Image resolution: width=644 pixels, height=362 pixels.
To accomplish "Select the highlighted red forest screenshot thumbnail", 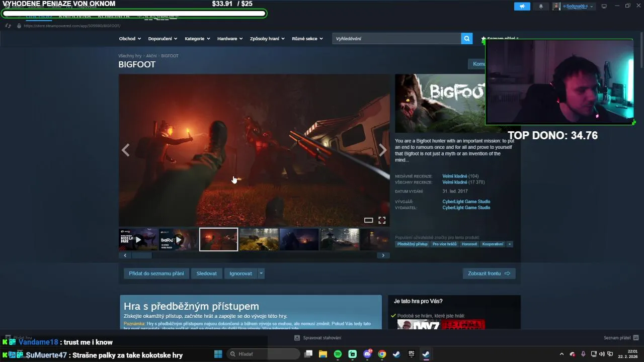I will coord(218,239).
